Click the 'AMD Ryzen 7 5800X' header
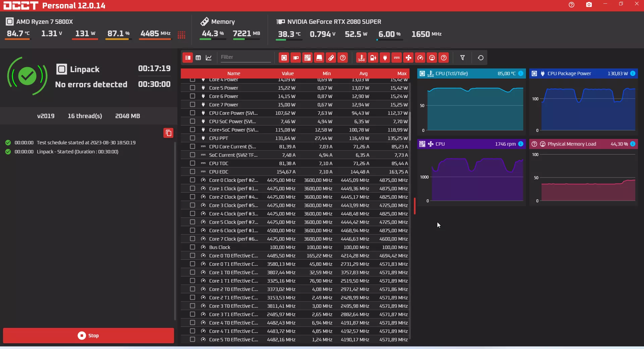644x349 pixels. click(x=45, y=22)
